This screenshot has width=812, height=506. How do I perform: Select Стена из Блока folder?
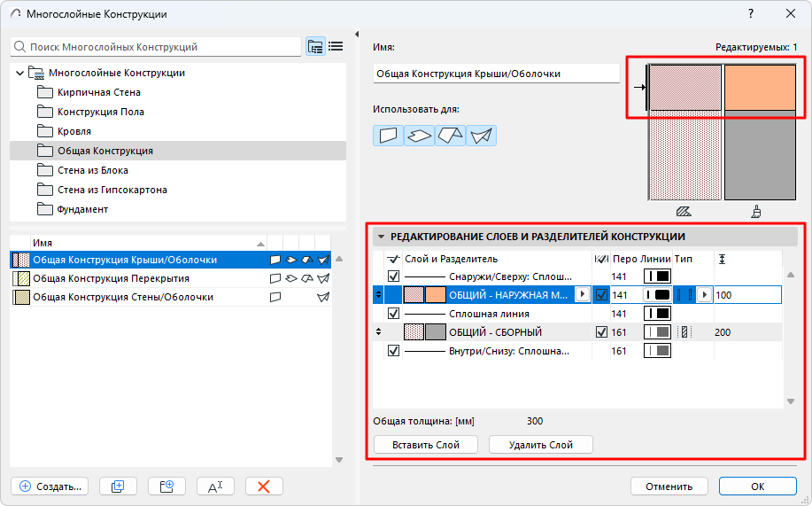(93, 170)
